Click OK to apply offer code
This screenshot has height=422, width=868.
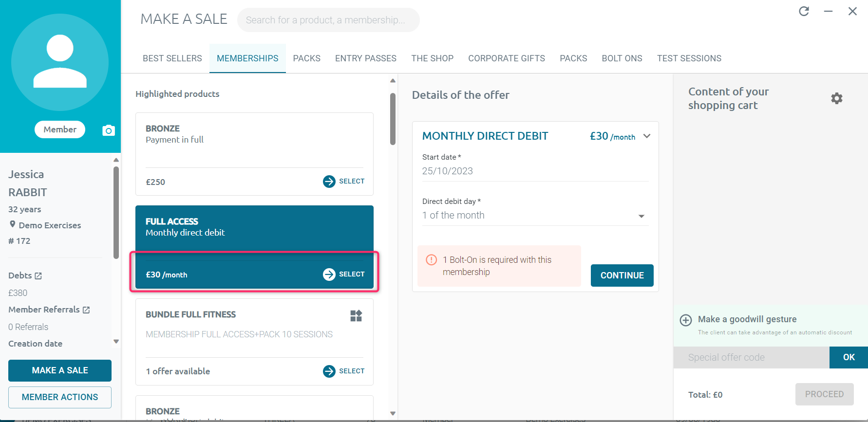(849, 357)
